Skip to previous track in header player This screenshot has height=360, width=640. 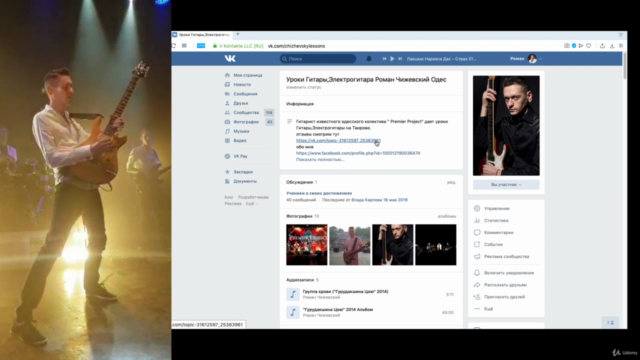click(384, 59)
